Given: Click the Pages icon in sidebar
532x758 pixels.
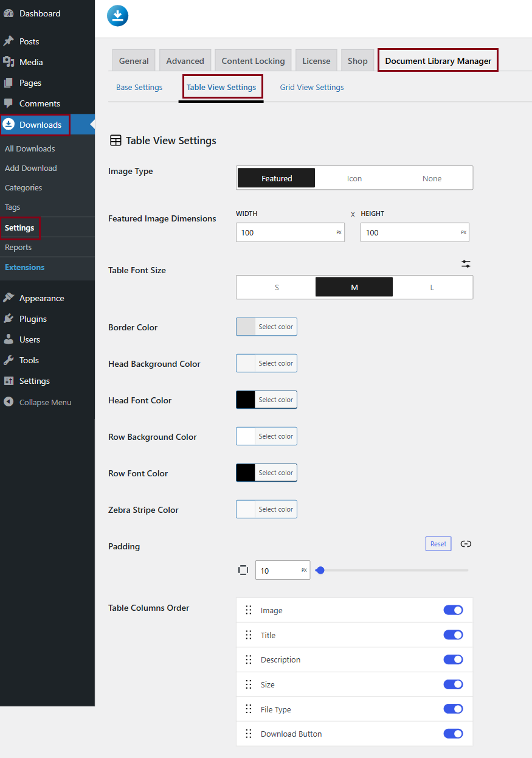Looking at the screenshot, I should [x=9, y=83].
